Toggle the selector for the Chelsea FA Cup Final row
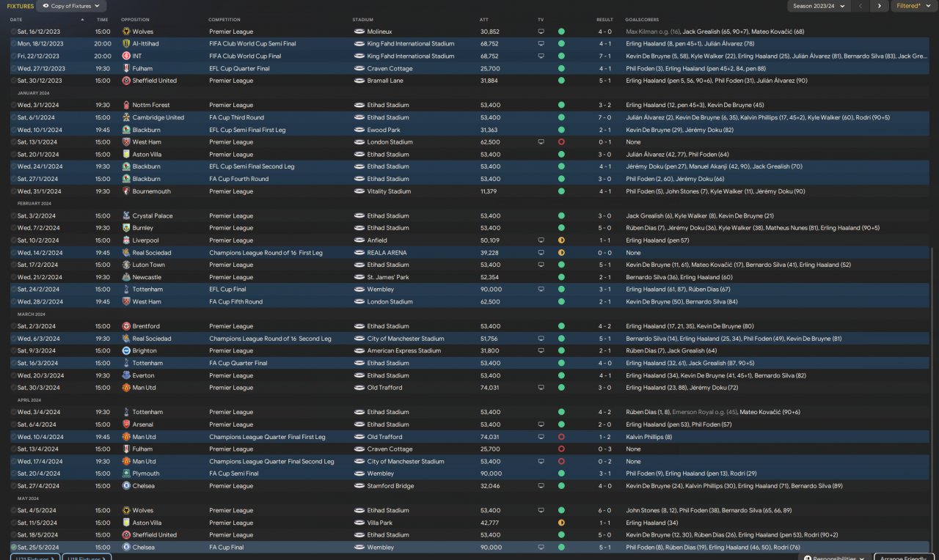This screenshot has width=939, height=560. coord(13,548)
